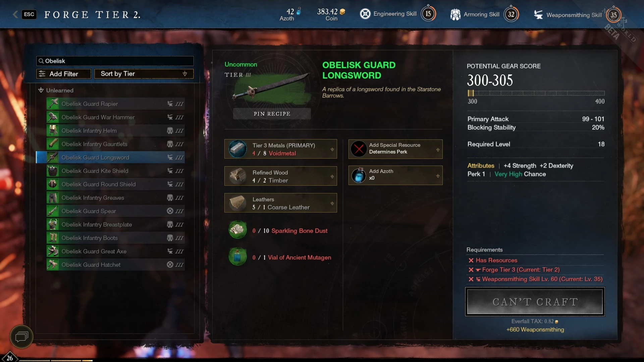Image resolution: width=644 pixels, height=362 pixels.
Task: Click the Can't Craft button
Action: (535, 302)
